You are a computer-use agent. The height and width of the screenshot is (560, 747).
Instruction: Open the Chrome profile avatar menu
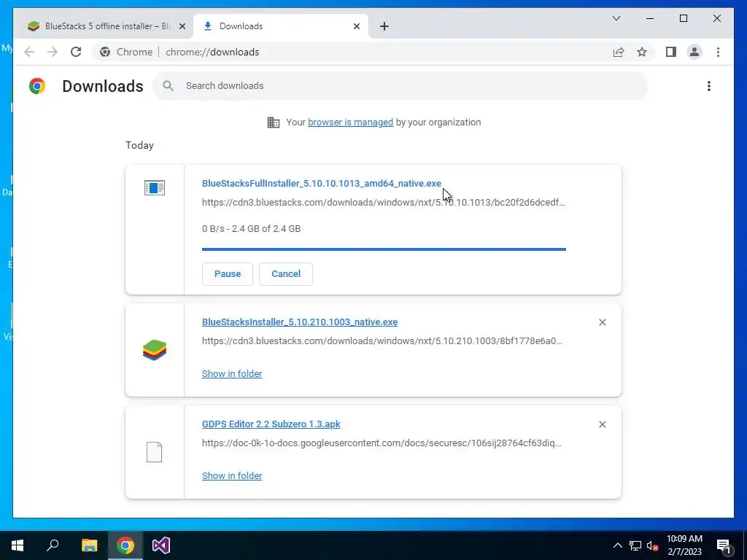pyautogui.click(x=694, y=52)
